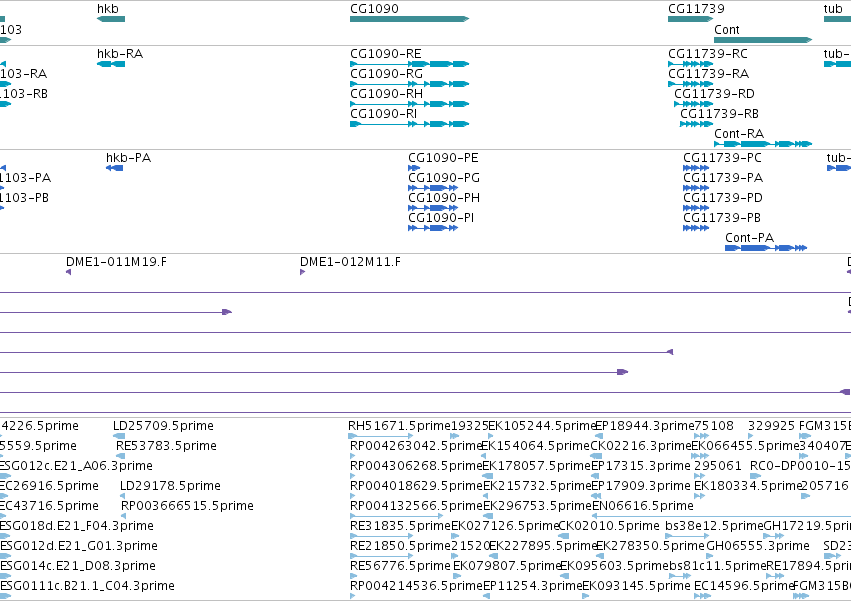The width and height of the screenshot is (851, 601).
Task: Click the CG11739-RB transcript label
Action: (719, 113)
